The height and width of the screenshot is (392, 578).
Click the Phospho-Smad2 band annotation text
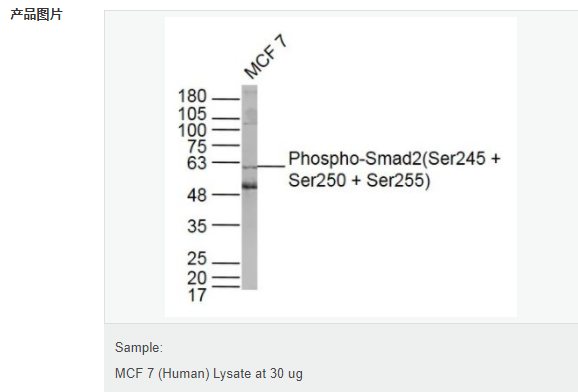click(x=394, y=169)
